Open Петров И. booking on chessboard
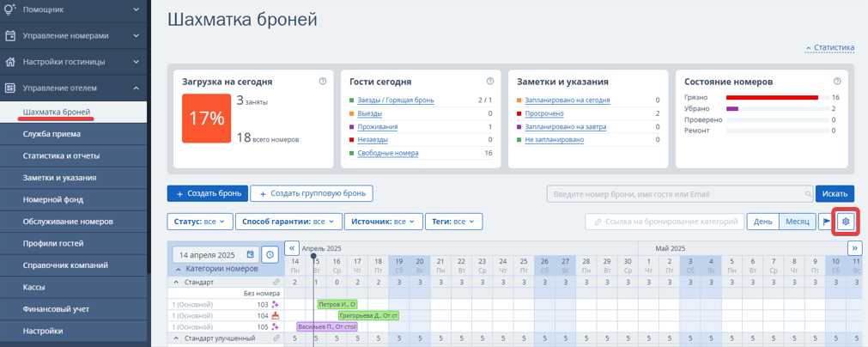The height and width of the screenshot is (347, 868). tap(337, 304)
